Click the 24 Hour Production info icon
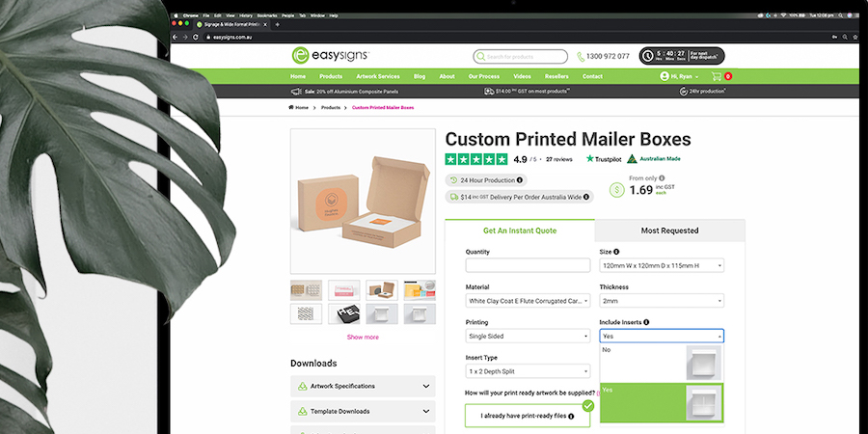The width and height of the screenshot is (868, 434). (520, 180)
